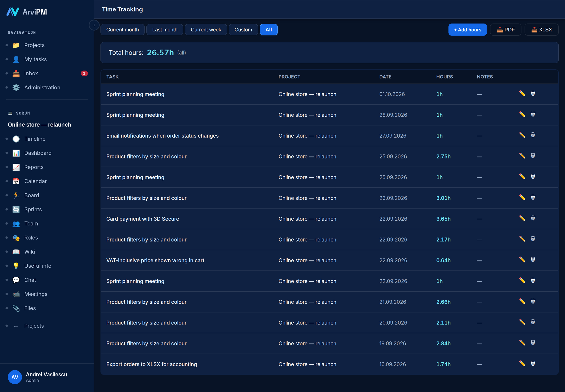
Task: Open Andrei Vasilescu's user profile avatar
Action: 15,377
